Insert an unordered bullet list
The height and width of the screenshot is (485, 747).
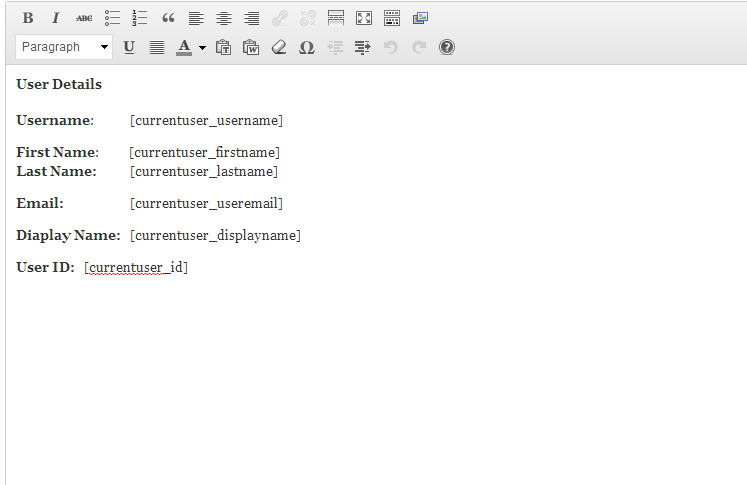point(112,18)
